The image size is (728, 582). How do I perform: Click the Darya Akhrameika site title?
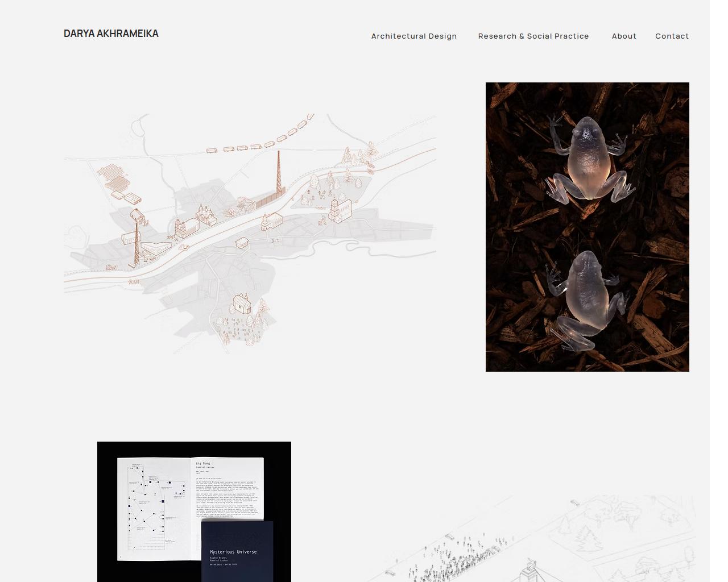click(x=111, y=34)
